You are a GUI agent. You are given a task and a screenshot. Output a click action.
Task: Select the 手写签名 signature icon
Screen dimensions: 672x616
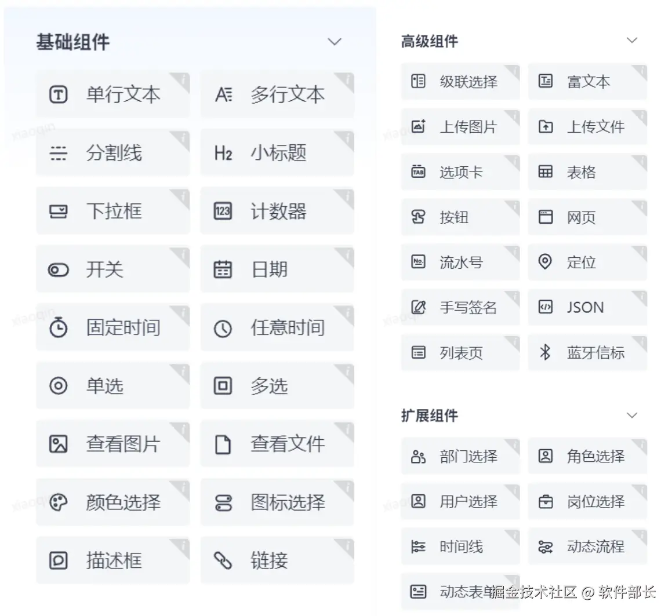tap(418, 307)
